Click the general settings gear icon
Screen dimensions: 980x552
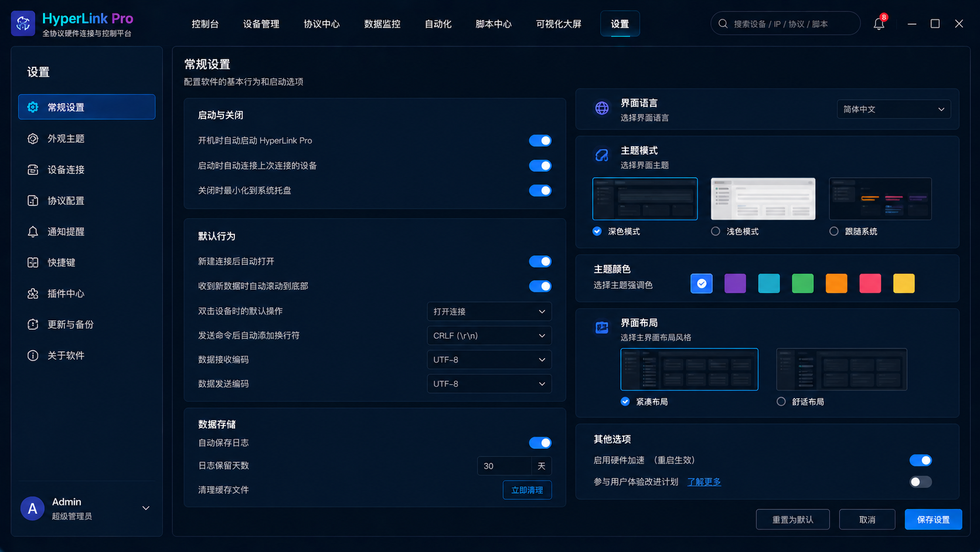pos(33,107)
